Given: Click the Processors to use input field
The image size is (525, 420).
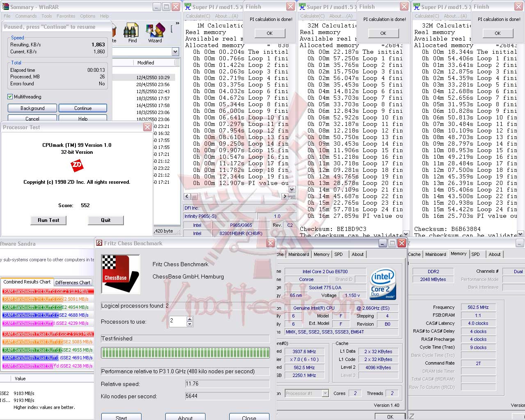Looking at the screenshot, I should 178,322.
